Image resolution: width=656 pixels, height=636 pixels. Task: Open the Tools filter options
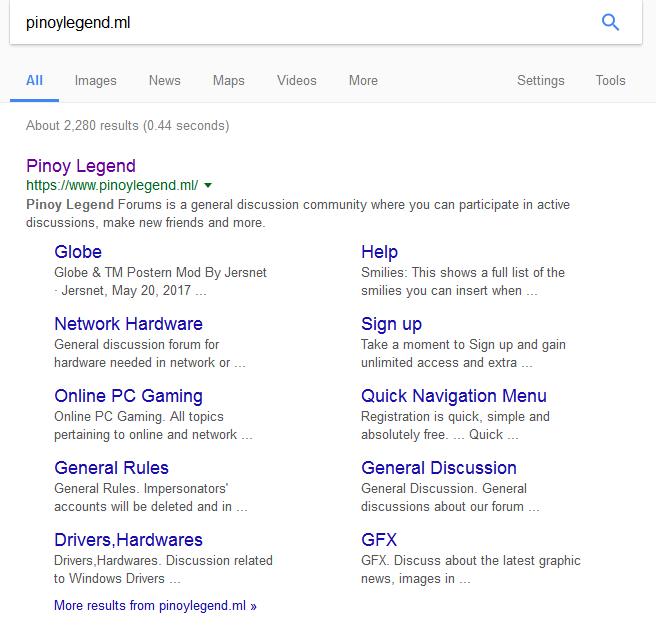coord(610,81)
